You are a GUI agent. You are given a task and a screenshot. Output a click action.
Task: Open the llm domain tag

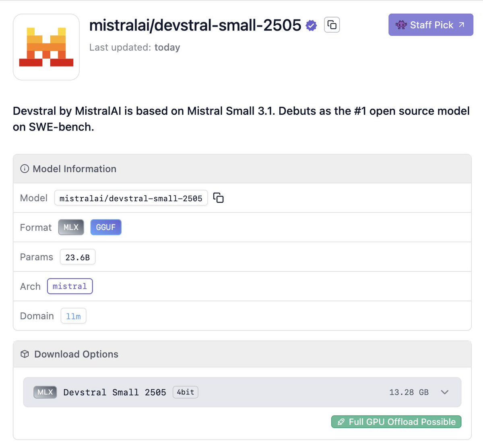[x=73, y=316]
